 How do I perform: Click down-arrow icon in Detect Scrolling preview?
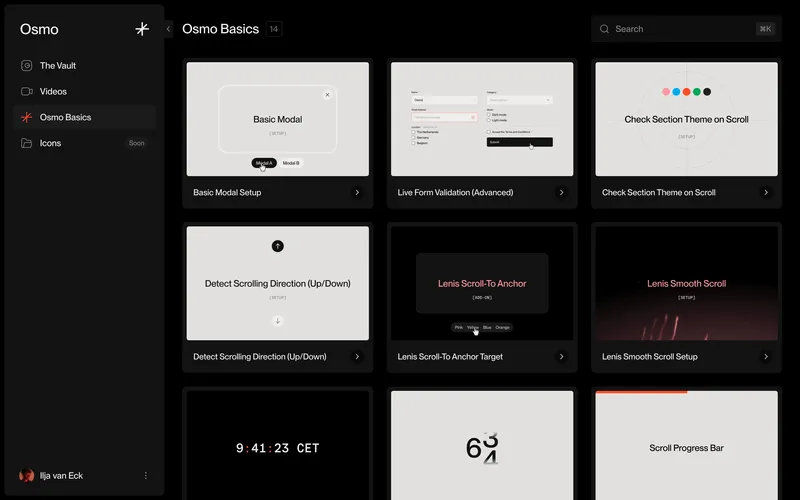[278, 321]
